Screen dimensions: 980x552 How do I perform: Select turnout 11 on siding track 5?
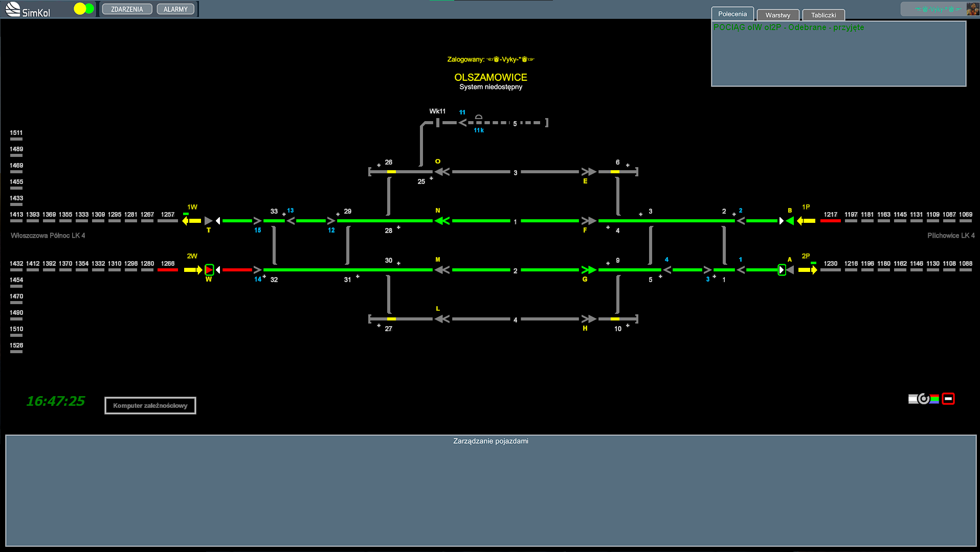pyautogui.click(x=462, y=123)
